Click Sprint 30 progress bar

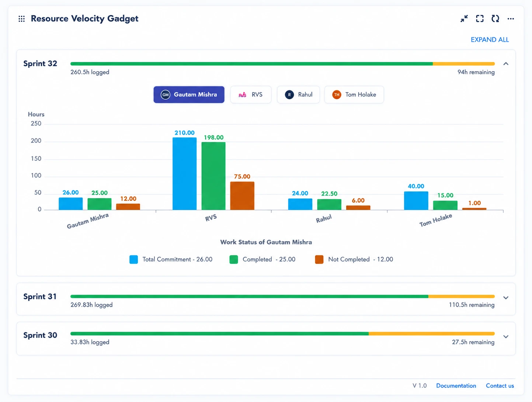(282, 334)
